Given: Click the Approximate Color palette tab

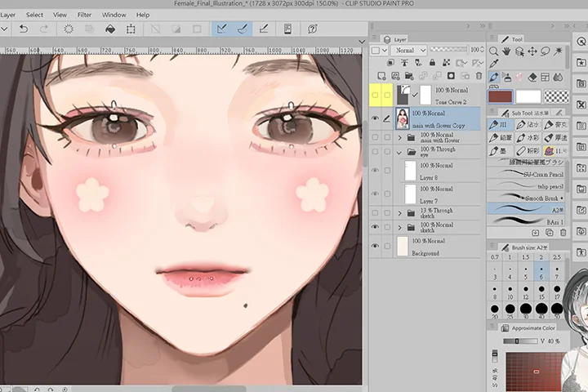Looking at the screenshot, I should click(528, 328).
